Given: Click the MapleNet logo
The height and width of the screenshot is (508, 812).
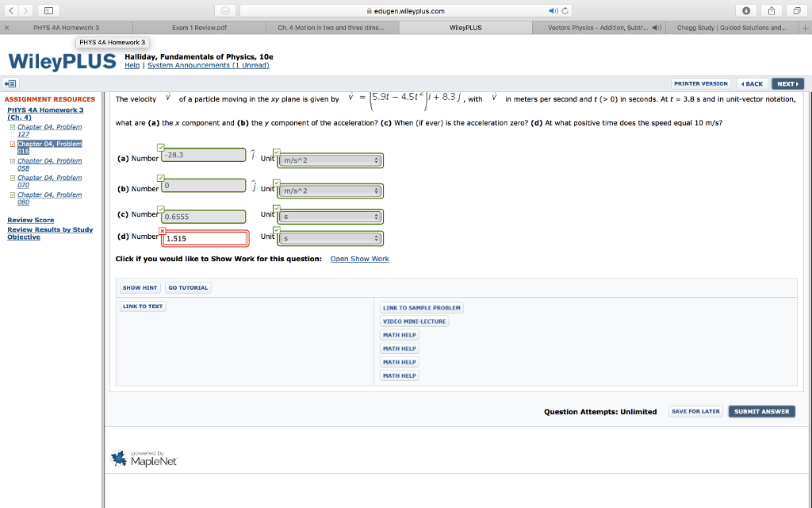Looking at the screenshot, I should [x=144, y=458].
